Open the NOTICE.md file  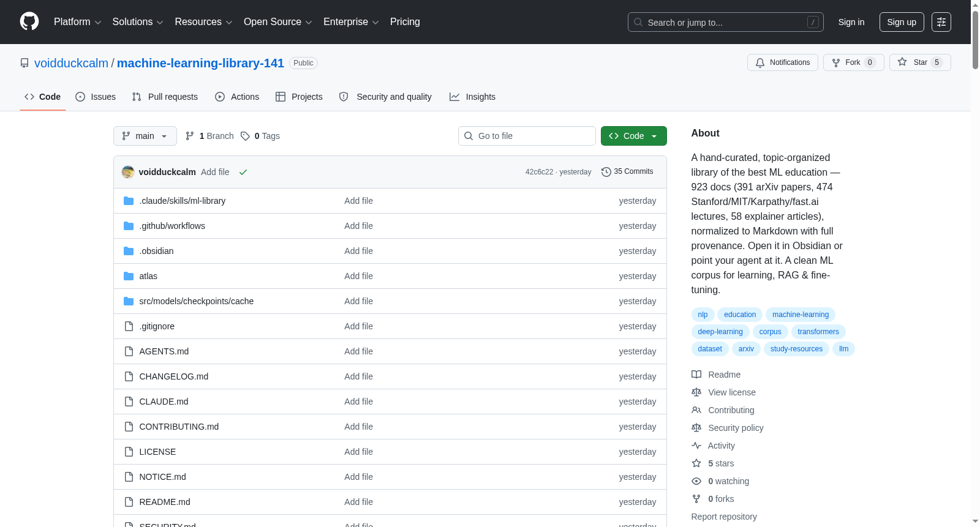(162, 477)
